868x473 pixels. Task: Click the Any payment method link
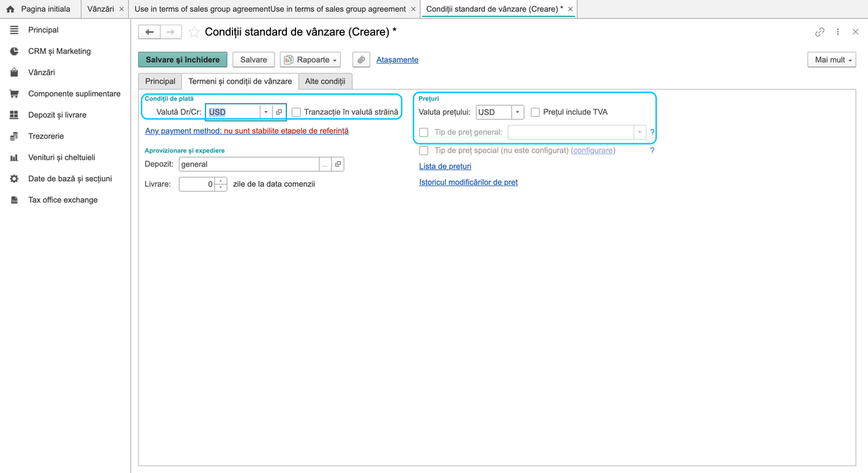pyautogui.click(x=247, y=131)
